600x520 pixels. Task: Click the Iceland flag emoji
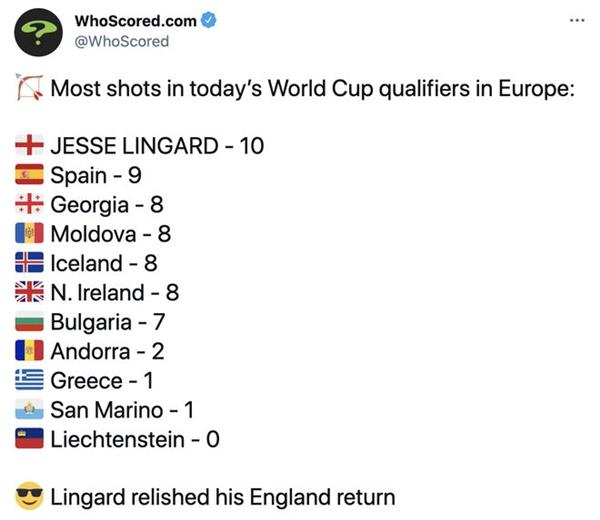click(29, 262)
